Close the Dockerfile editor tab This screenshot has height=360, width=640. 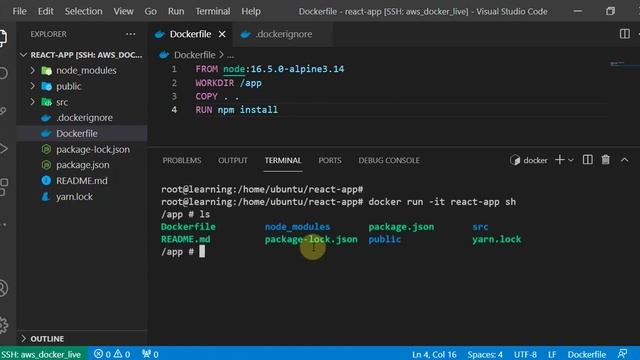(222, 34)
